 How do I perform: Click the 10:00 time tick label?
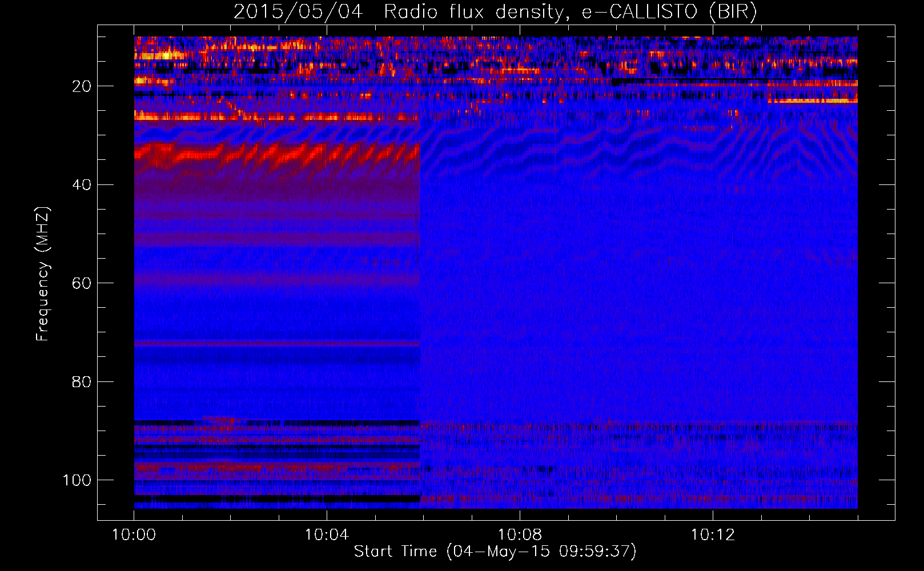coord(134,535)
